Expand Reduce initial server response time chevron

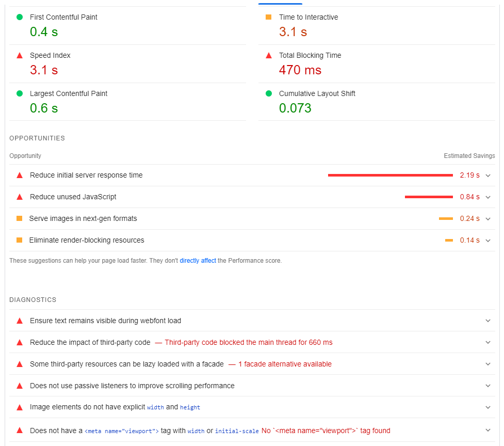[488, 176]
